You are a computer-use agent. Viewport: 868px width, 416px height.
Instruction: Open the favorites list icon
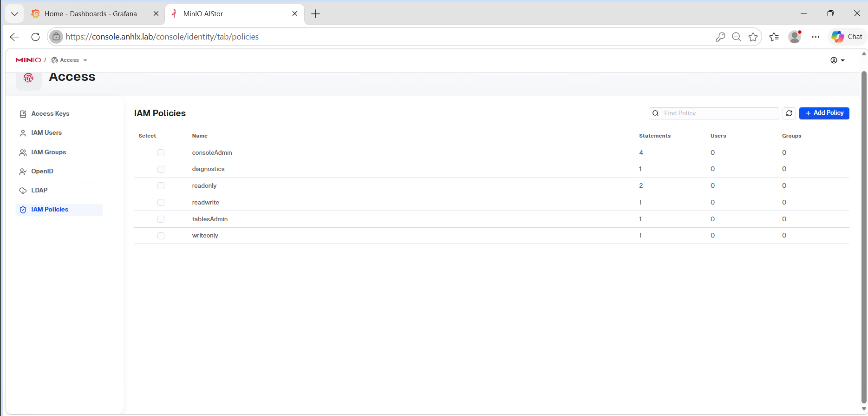click(x=774, y=37)
